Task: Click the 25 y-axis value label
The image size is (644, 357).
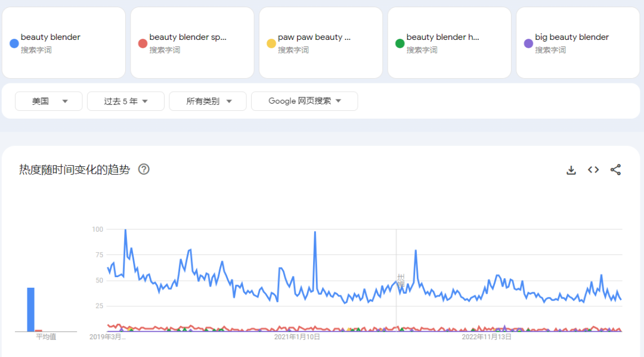Action: point(99,306)
